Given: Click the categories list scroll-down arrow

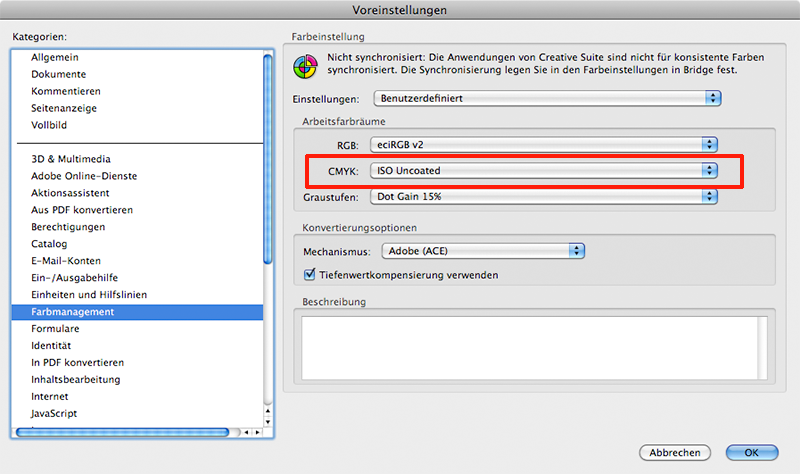Looking at the screenshot, I should point(268,421).
